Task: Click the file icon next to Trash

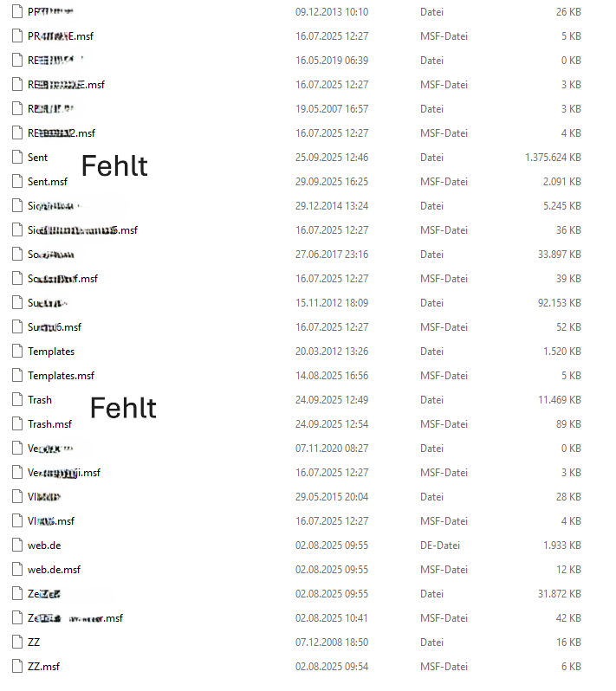Action: [x=16, y=400]
